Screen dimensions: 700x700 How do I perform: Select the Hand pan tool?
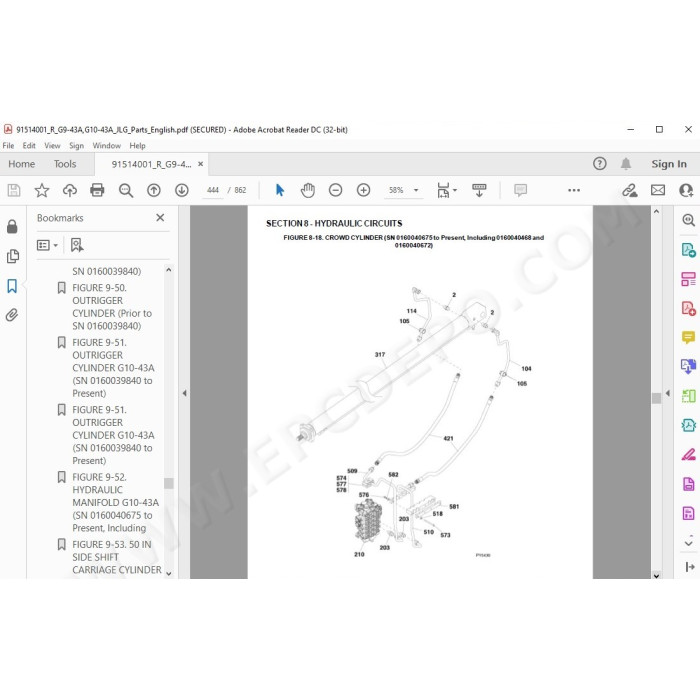[x=307, y=190]
